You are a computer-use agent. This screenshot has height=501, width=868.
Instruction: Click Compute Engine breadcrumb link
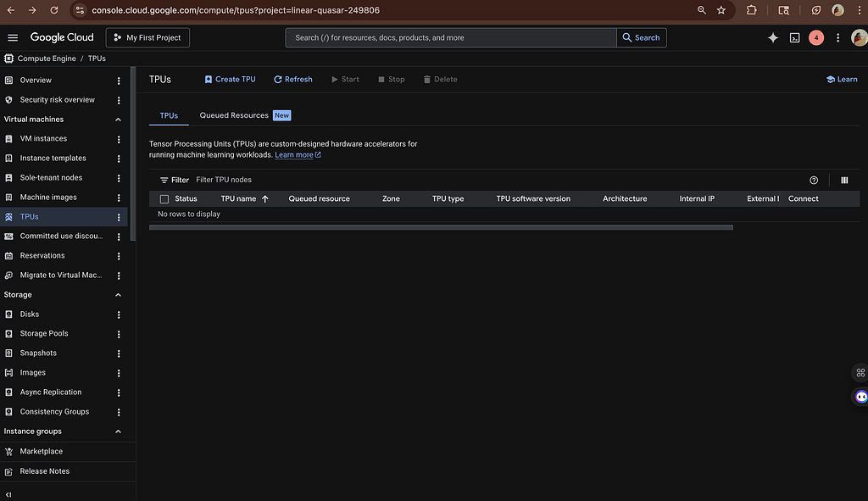click(47, 58)
